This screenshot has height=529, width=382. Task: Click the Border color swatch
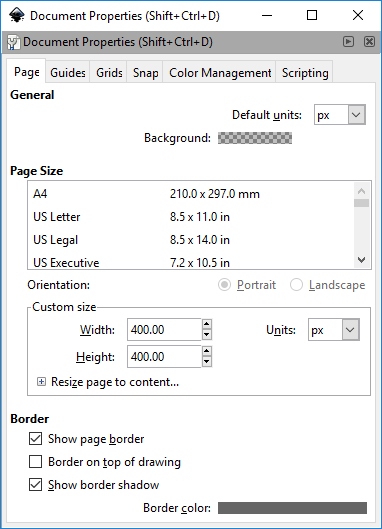point(292,508)
